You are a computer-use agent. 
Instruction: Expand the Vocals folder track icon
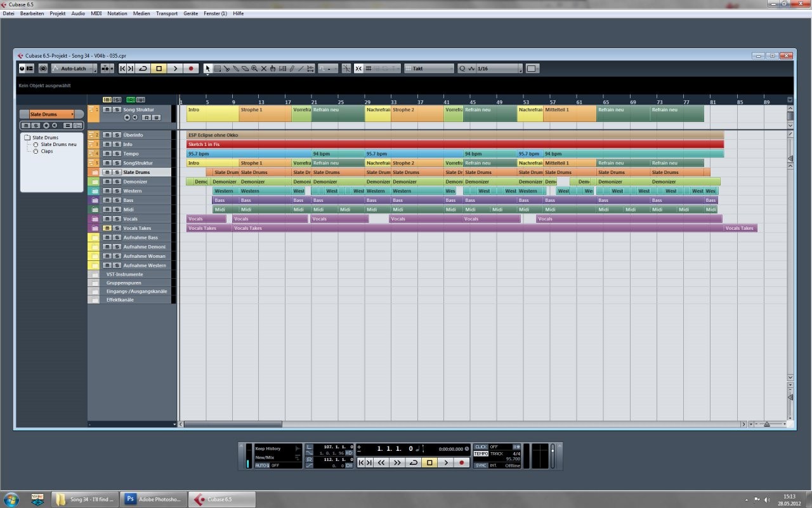pos(95,218)
